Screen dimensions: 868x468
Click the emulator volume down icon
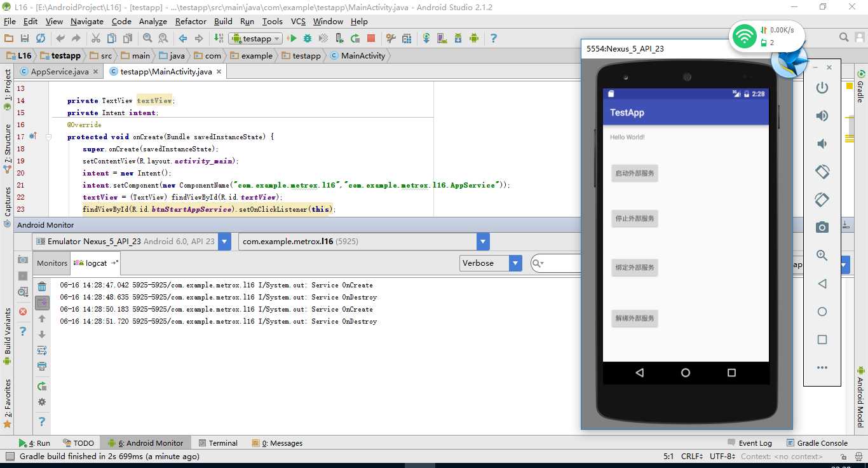pos(822,144)
